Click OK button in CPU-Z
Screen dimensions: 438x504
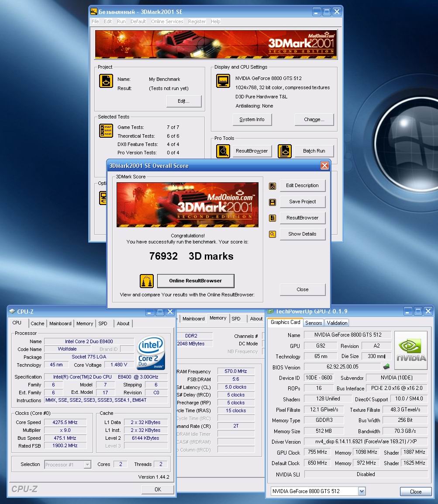[x=158, y=490]
